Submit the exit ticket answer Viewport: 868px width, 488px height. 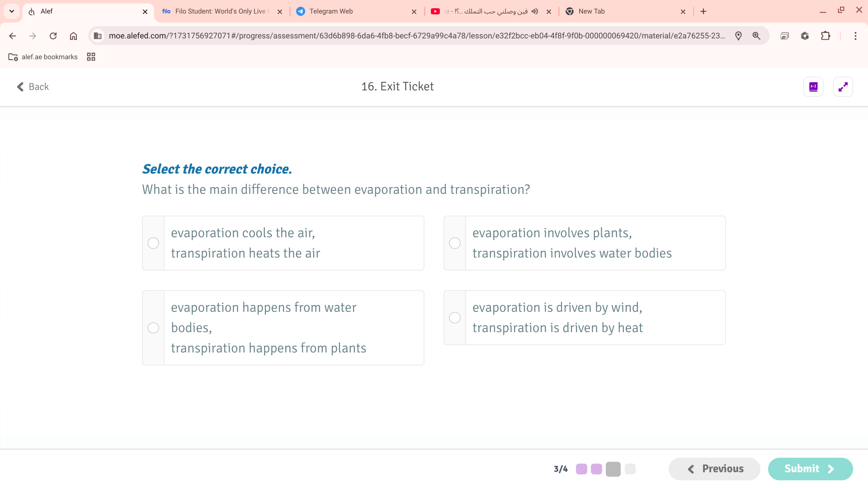(x=810, y=469)
